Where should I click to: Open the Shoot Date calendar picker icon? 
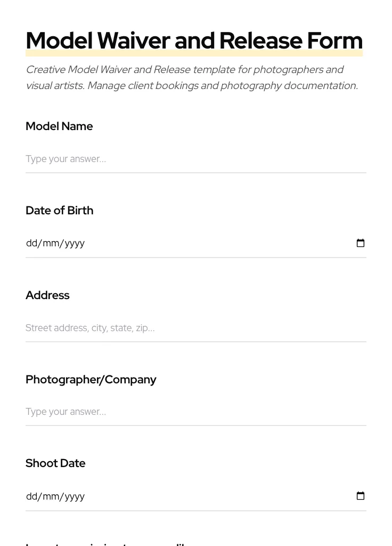tap(361, 496)
